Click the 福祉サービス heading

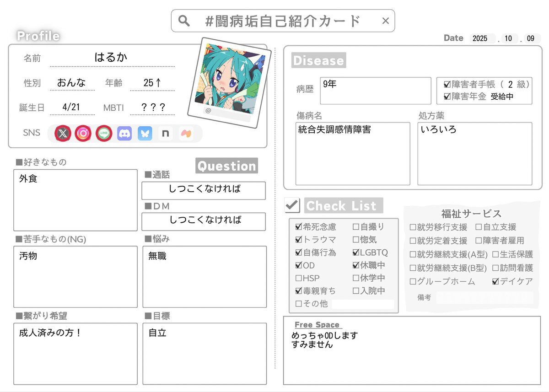(x=471, y=213)
